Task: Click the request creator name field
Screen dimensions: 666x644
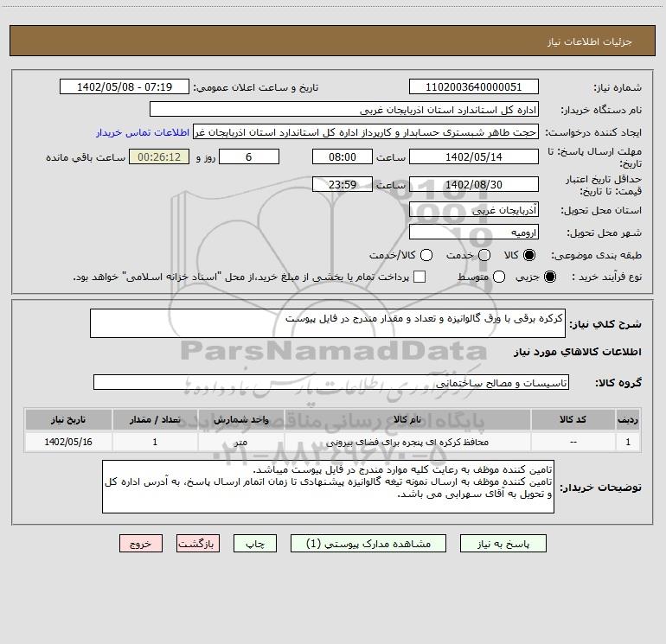Action: 366,131
